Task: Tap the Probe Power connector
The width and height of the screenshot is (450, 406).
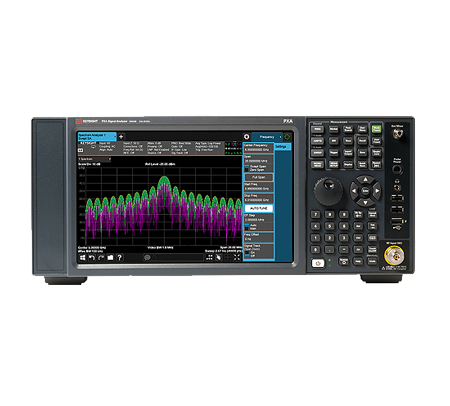Action: click(397, 169)
